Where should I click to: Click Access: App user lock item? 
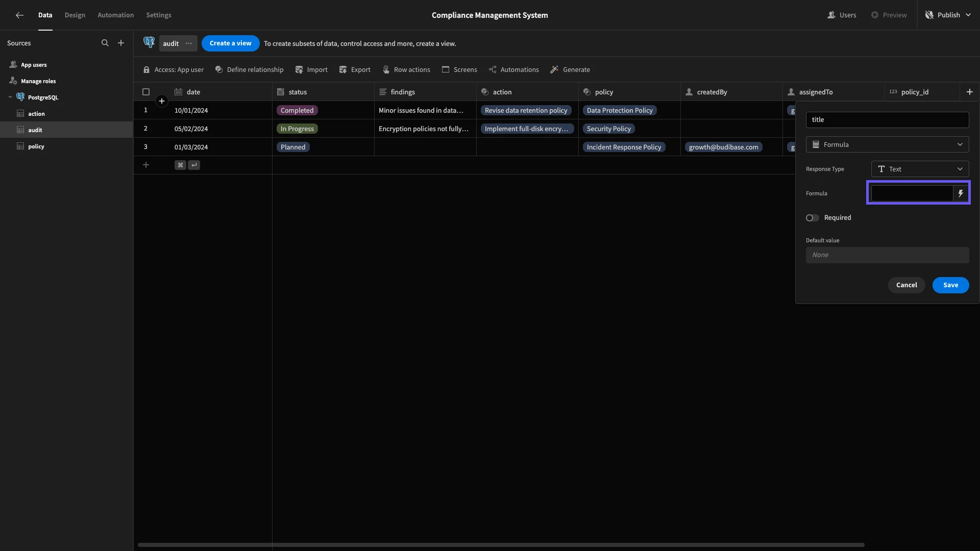(174, 70)
